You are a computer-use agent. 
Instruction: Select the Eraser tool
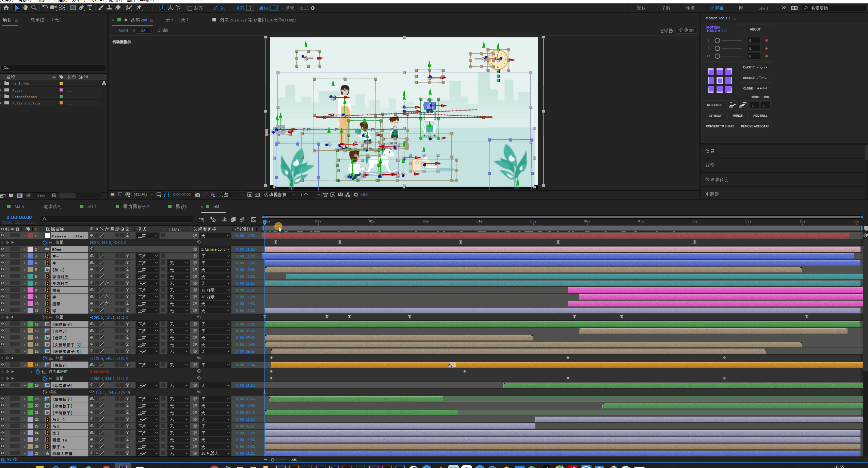(x=118, y=7)
